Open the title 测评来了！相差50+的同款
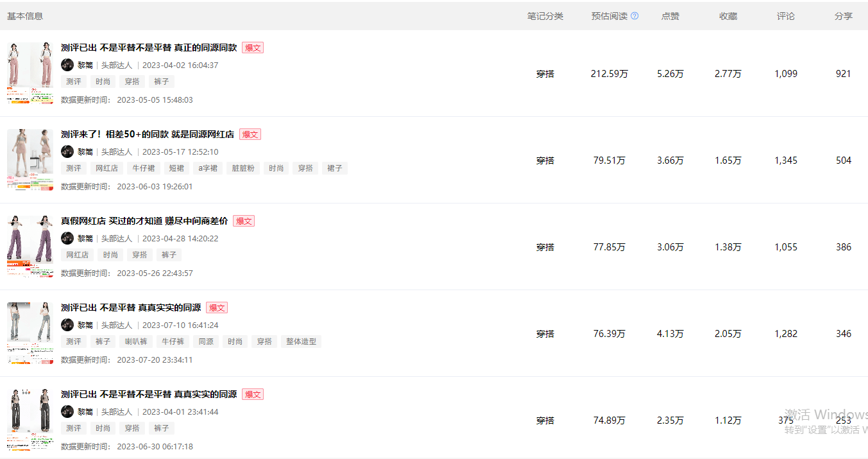 (148, 134)
